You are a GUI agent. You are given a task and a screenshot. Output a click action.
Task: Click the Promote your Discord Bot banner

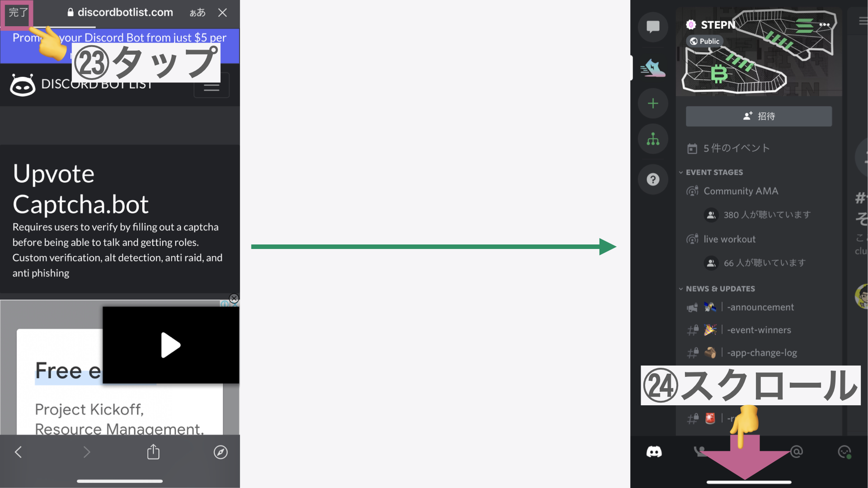120,45
